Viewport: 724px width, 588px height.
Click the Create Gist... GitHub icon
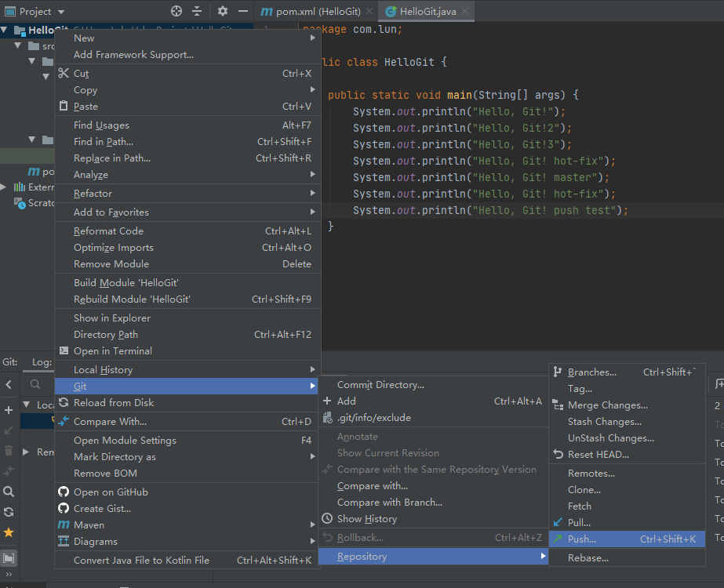(x=64, y=508)
